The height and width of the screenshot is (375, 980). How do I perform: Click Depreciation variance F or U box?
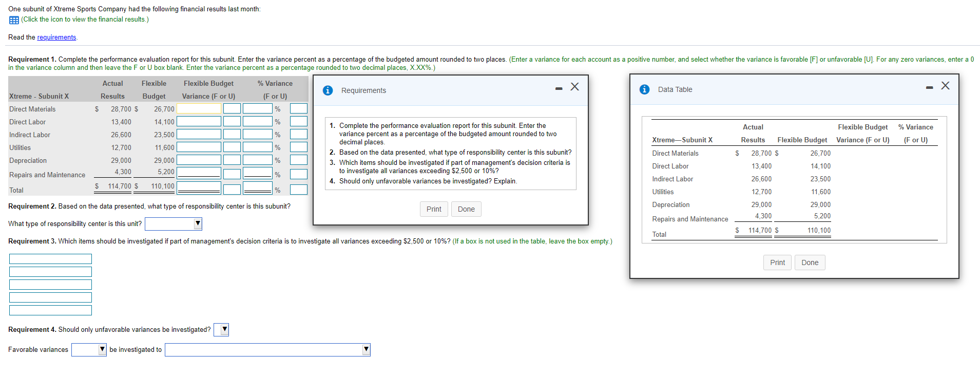tap(232, 160)
